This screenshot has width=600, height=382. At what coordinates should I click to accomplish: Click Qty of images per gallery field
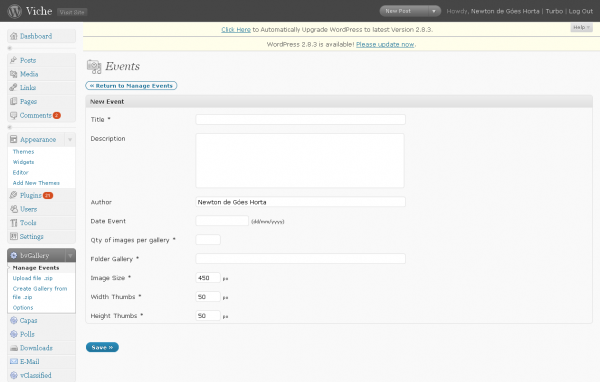pyautogui.click(x=208, y=240)
